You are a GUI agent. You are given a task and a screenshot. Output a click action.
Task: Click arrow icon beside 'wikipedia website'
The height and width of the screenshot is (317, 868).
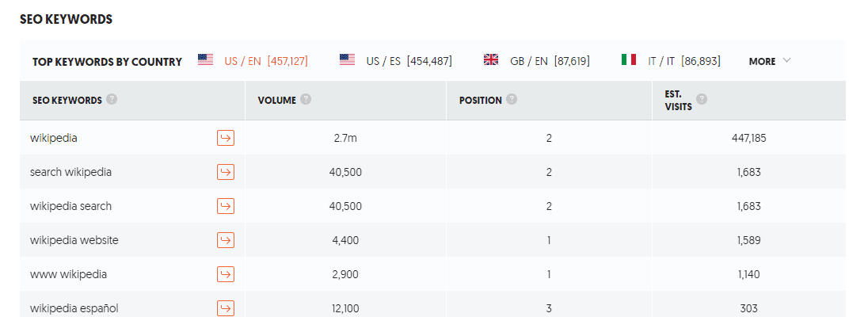[x=226, y=240]
